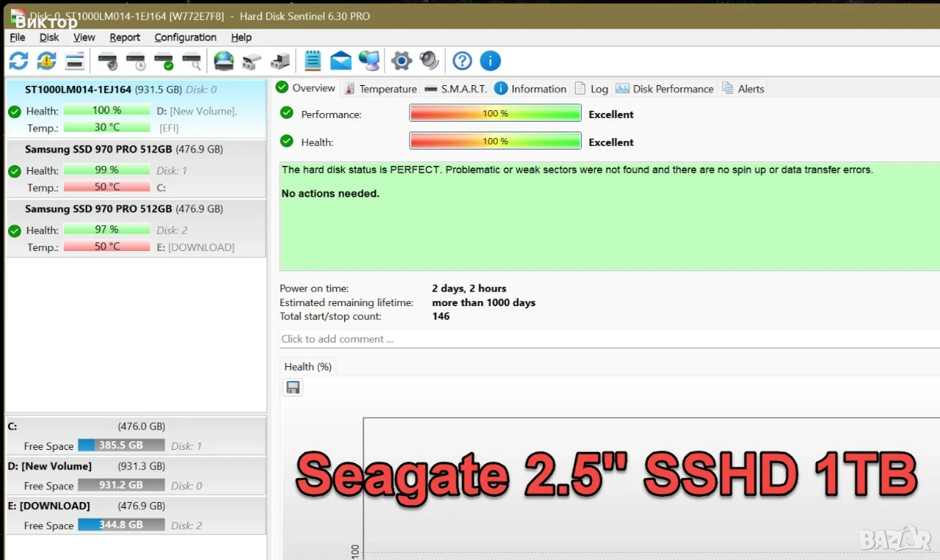940x560 pixels.
Task: Click the disk with magnifier toolbar icon
Action: point(192,61)
